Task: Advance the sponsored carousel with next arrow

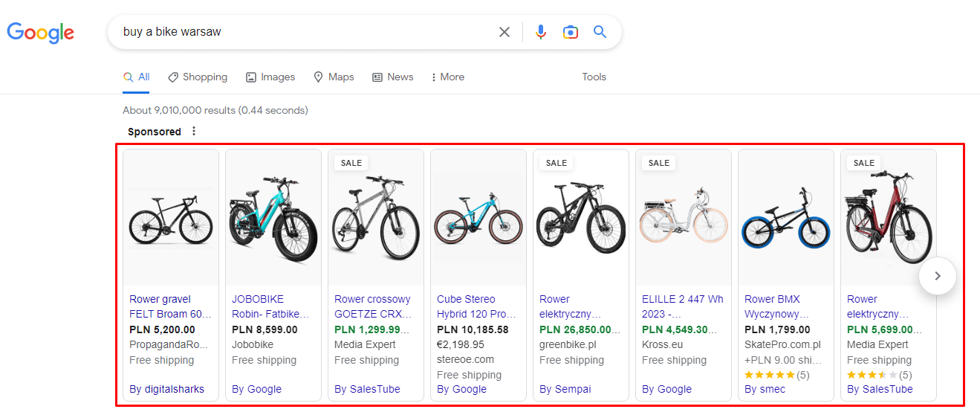Action: pos(937,276)
